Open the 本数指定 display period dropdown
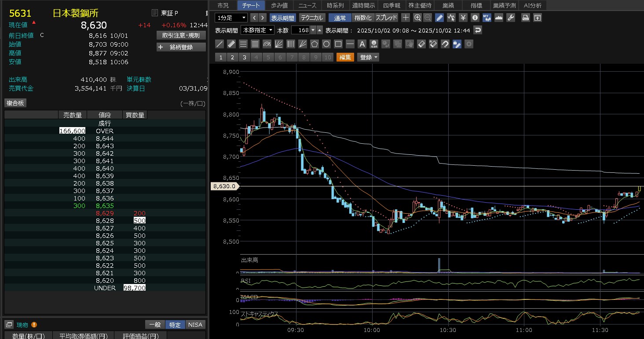 coord(257,30)
